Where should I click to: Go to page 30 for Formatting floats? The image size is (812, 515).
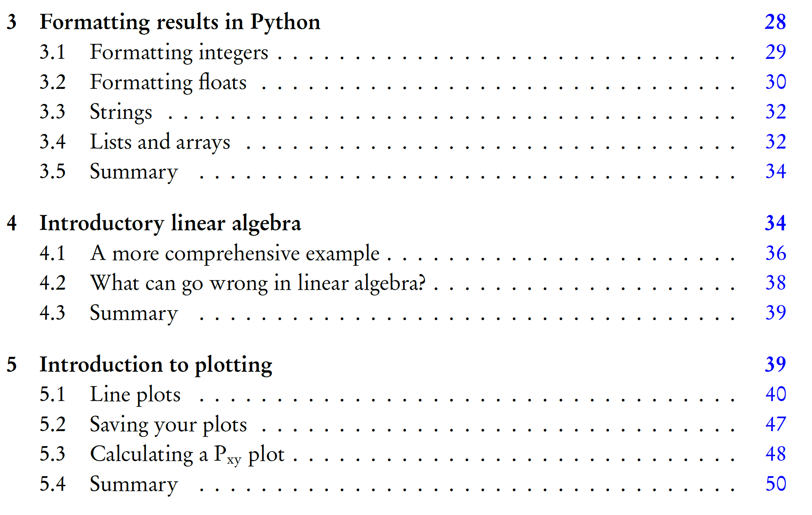point(775,82)
